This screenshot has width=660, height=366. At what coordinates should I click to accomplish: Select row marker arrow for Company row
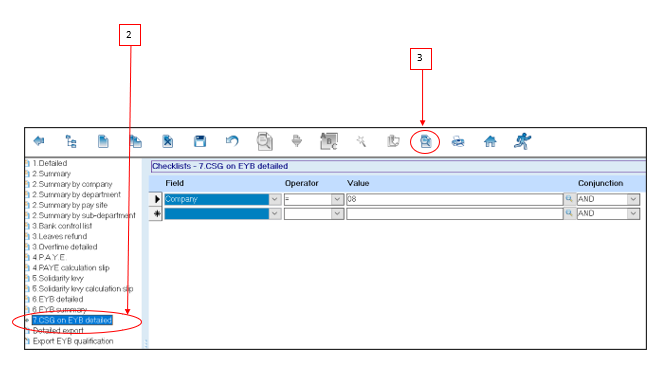click(x=156, y=199)
